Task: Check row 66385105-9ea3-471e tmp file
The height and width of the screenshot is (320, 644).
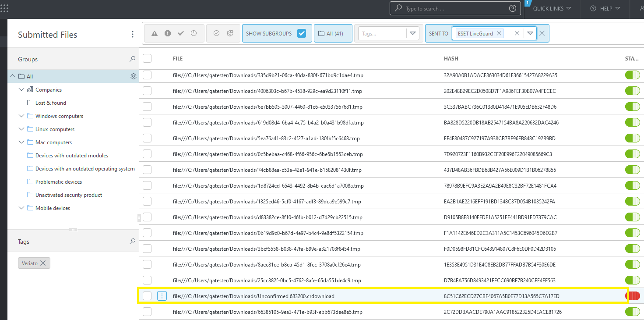Action: tap(147, 312)
